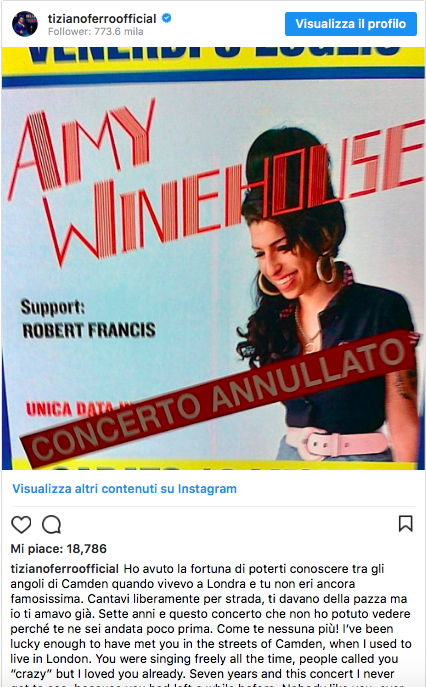This screenshot has height=687, width=426.
Task: Open the tizianoferroofficial profile avatar
Action: (x=25, y=24)
